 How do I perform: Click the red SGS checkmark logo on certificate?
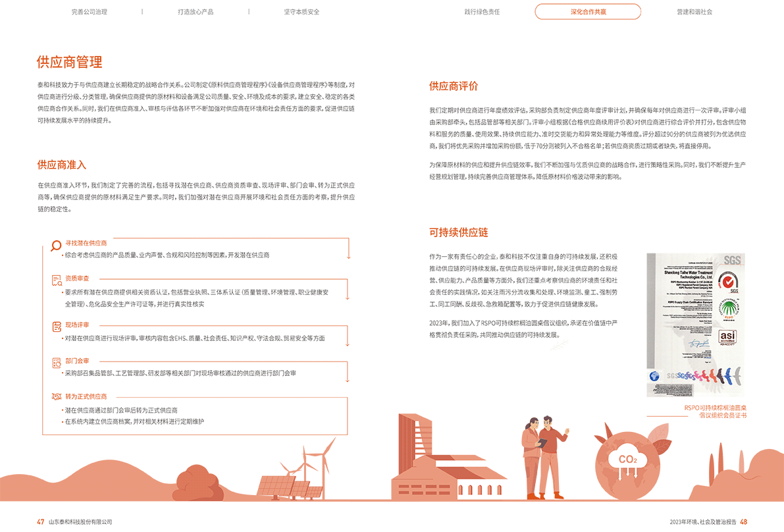(x=733, y=281)
